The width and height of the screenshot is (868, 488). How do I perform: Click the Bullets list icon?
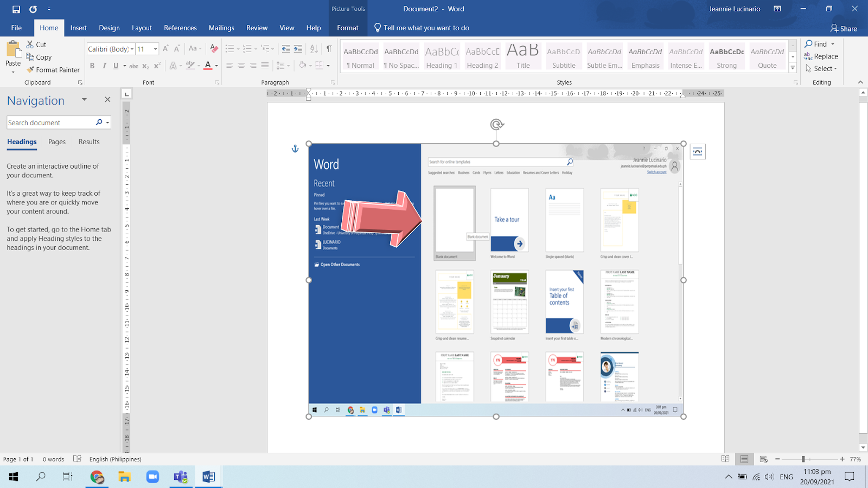(229, 49)
